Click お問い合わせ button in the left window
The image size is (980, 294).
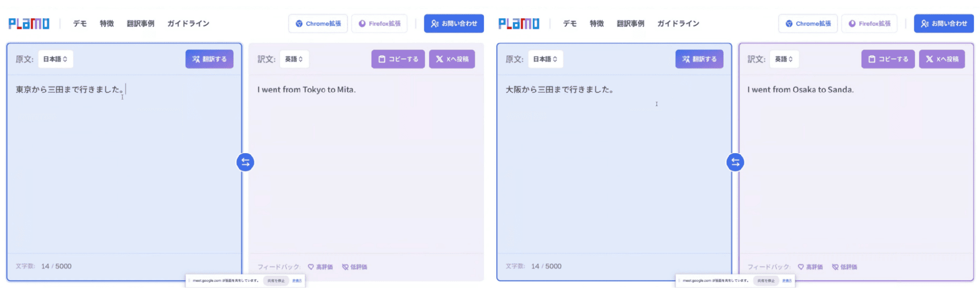click(454, 23)
